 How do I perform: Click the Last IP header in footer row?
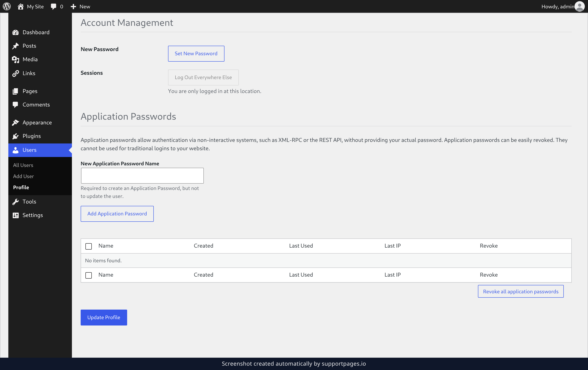(x=392, y=275)
